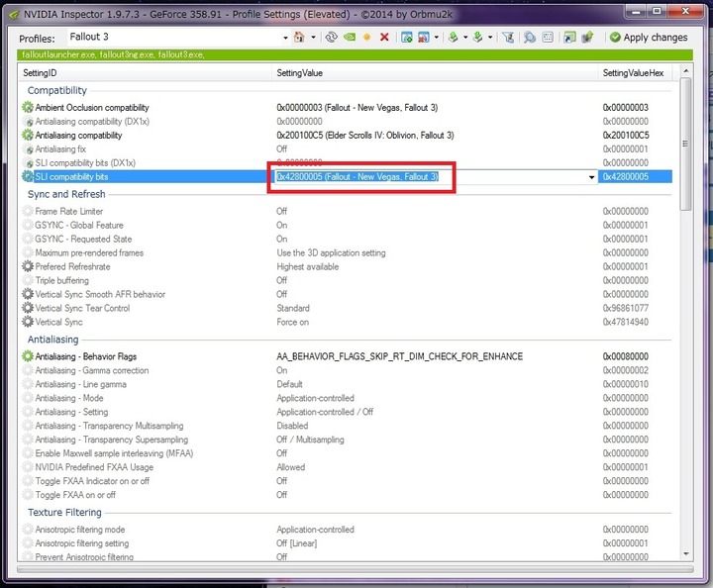Click hex value 0x96861077 for Tear Control
This screenshot has height=588, width=713.
tap(626, 308)
